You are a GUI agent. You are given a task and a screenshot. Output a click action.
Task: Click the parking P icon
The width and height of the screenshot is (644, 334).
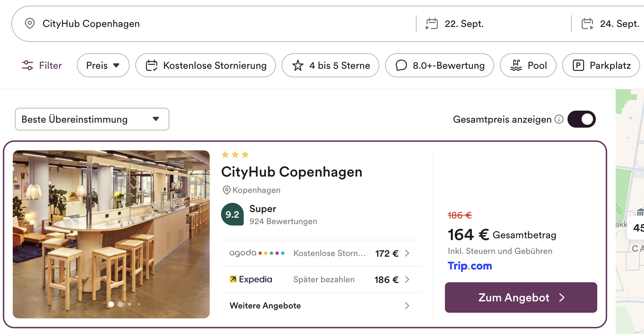click(x=578, y=65)
